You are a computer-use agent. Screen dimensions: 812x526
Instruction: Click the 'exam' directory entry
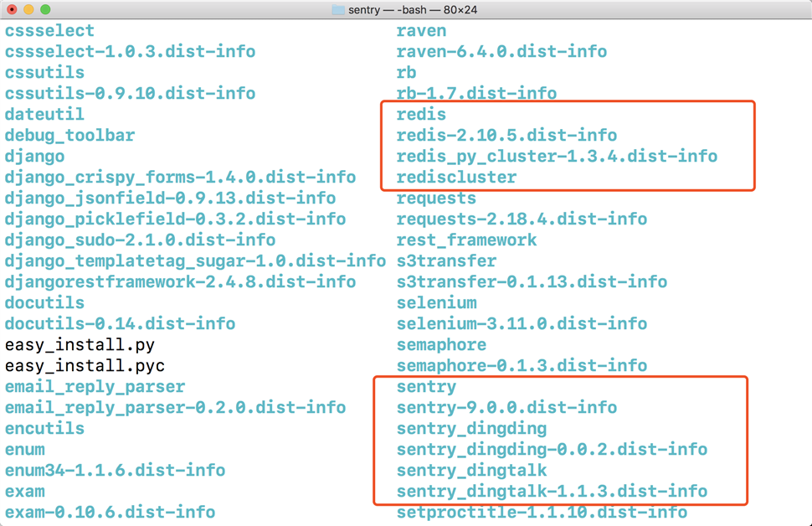[25, 492]
